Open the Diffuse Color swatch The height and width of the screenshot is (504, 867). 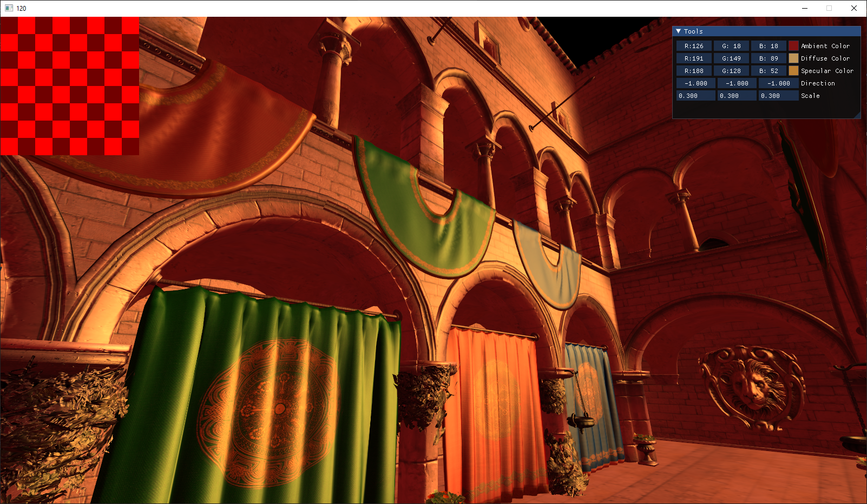click(x=794, y=58)
